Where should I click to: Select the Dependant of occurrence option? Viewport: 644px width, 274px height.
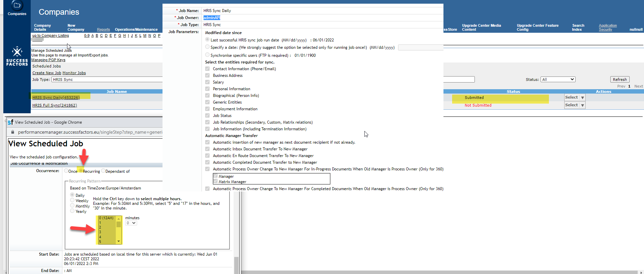coord(103,171)
